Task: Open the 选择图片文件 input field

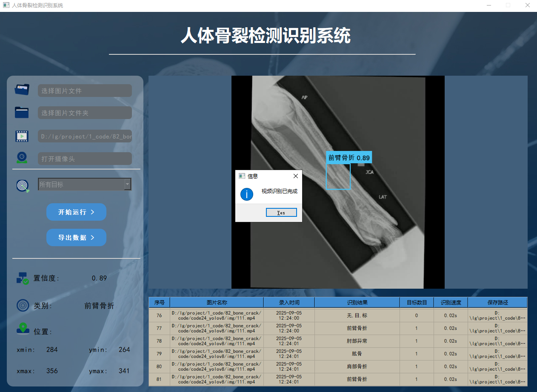Action: (85, 91)
